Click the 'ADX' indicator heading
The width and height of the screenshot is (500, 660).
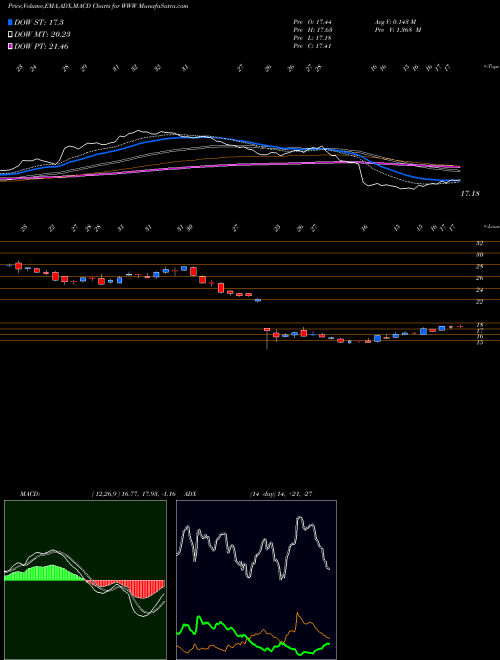[190, 494]
